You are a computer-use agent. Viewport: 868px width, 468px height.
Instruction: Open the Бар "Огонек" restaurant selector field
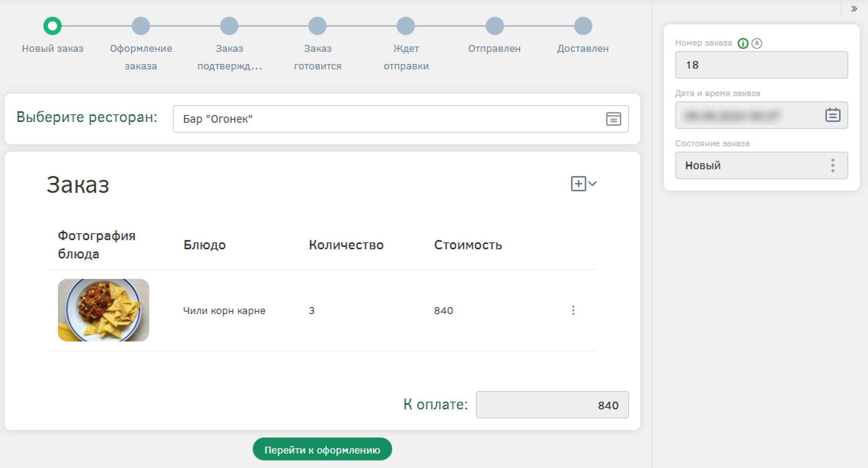[388, 119]
